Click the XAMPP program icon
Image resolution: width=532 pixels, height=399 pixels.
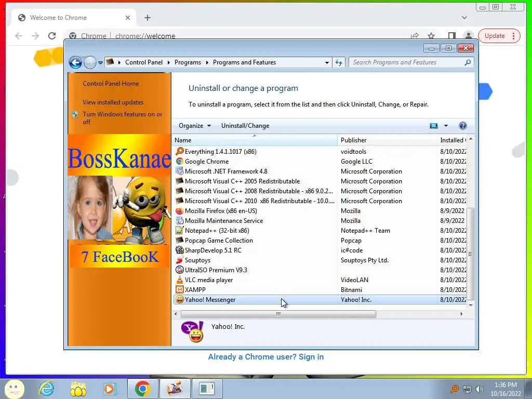(x=179, y=289)
